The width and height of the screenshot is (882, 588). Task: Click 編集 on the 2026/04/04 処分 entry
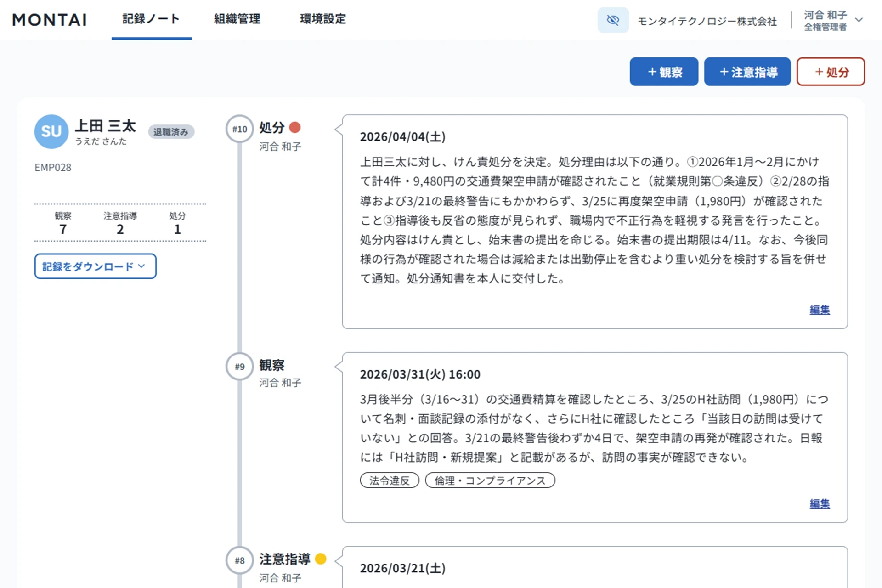click(x=820, y=310)
